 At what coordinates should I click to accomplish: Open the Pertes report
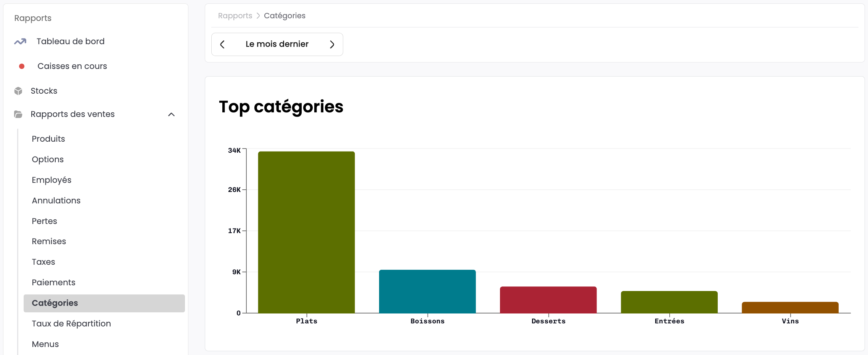click(44, 221)
